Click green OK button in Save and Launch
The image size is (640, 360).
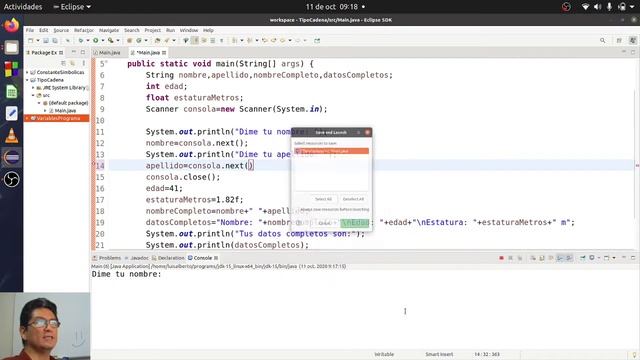(x=355, y=222)
